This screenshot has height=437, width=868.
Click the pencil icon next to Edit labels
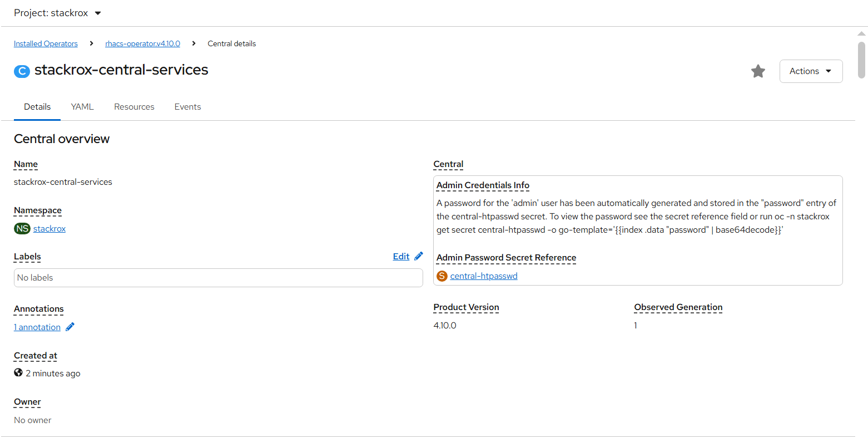click(x=419, y=257)
